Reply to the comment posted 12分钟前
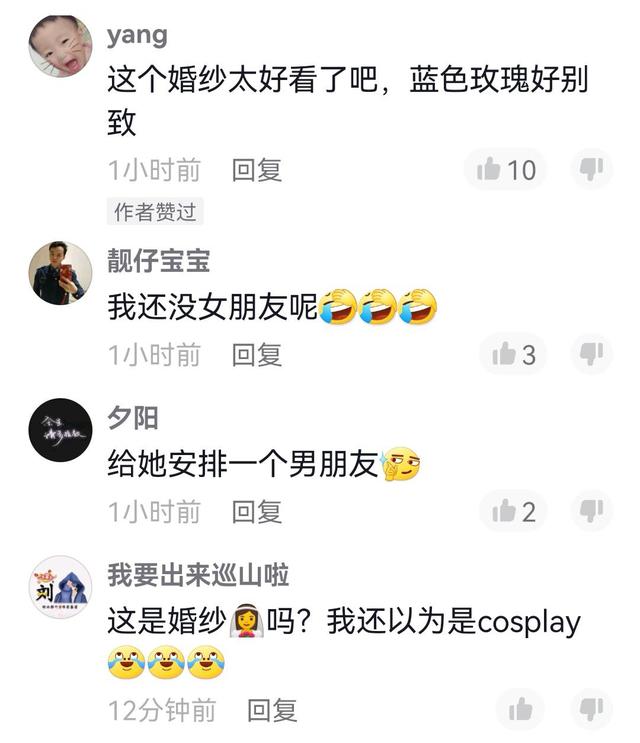Viewport: 640px width, 743px height. click(272, 710)
